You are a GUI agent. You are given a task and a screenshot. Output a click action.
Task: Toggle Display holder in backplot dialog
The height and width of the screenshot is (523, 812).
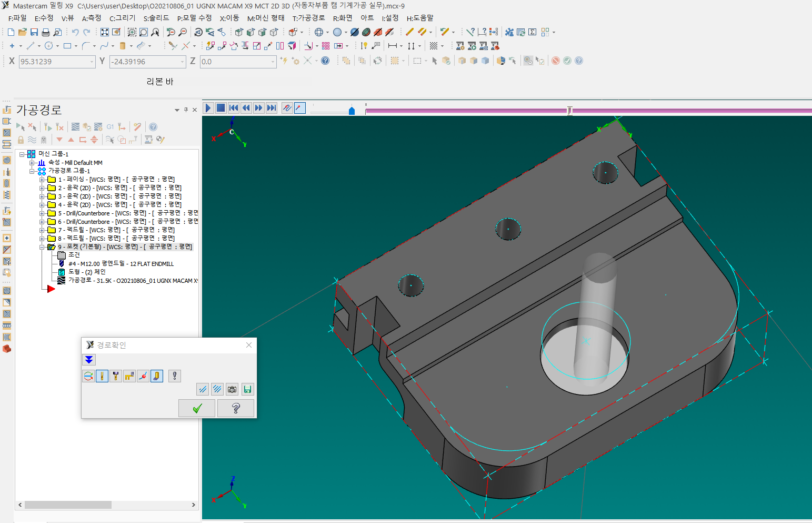(x=116, y=376)
